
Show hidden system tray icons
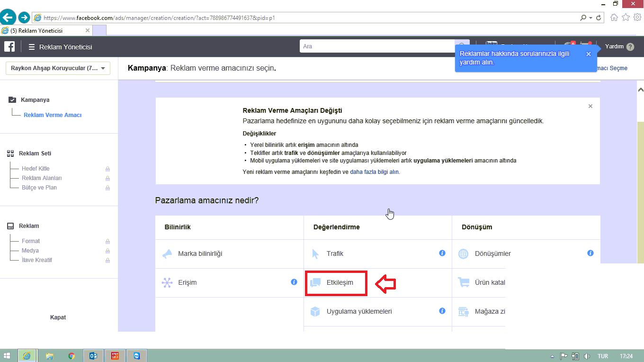coord(552,356)
